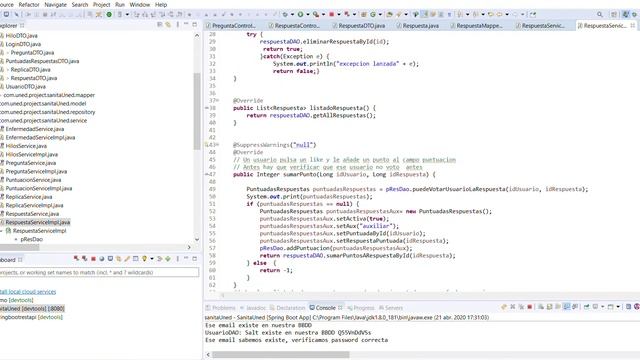Click the Package Explorer vertical scrollbar thumb

click(197, 110)
